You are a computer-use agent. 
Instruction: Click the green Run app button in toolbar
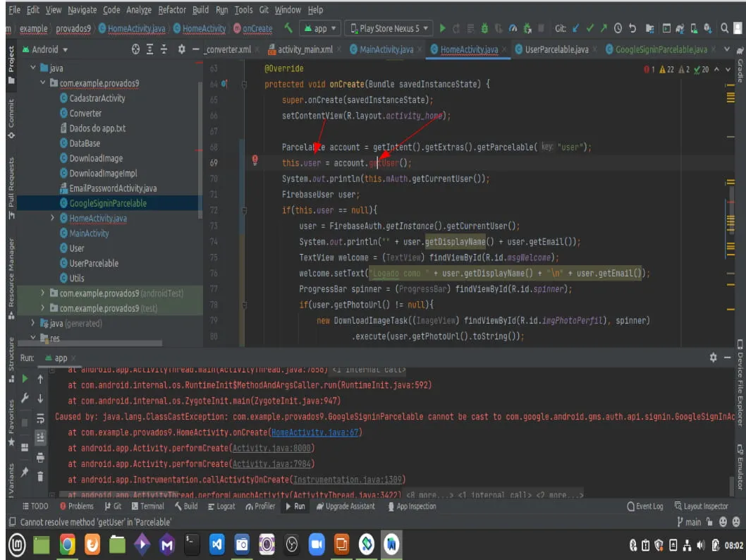(x=443, y=28)
